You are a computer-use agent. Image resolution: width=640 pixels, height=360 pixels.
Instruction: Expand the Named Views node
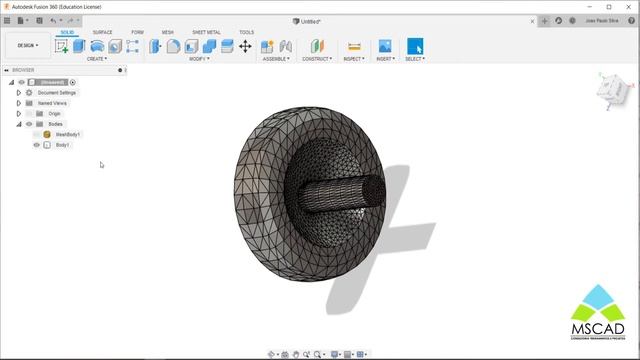pyautogui.click(x=18, y=103)
